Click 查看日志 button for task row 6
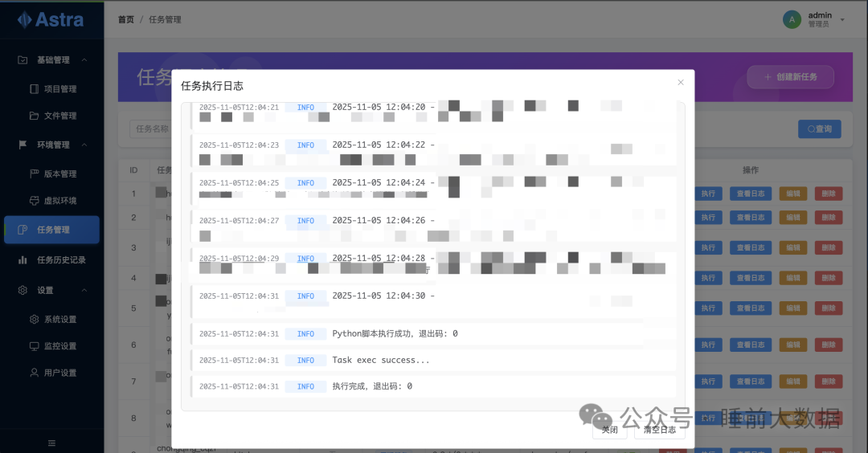The height and width of the screenshot is (453, 868). click(x=750, y=344)
